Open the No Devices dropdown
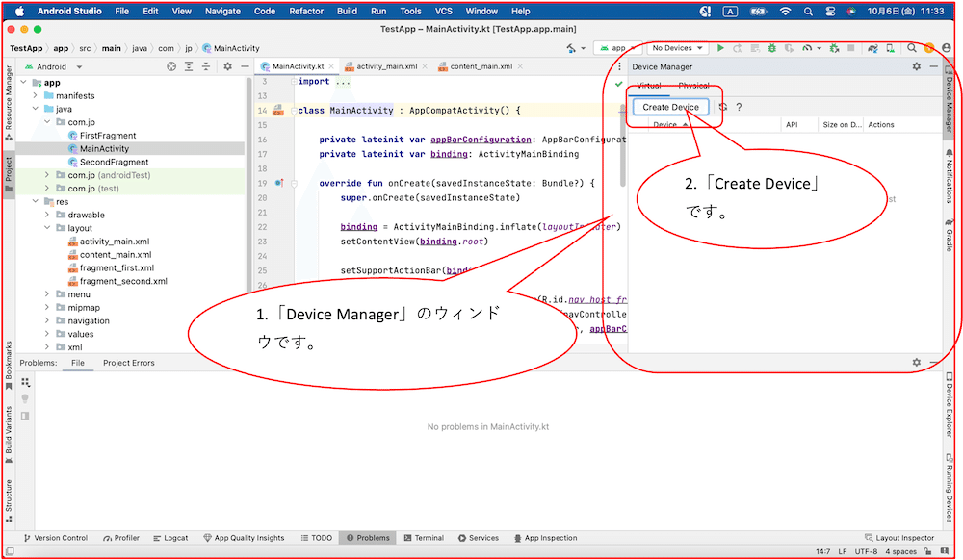The height and width of the screenshot is (560, 963). coord(677,48)
